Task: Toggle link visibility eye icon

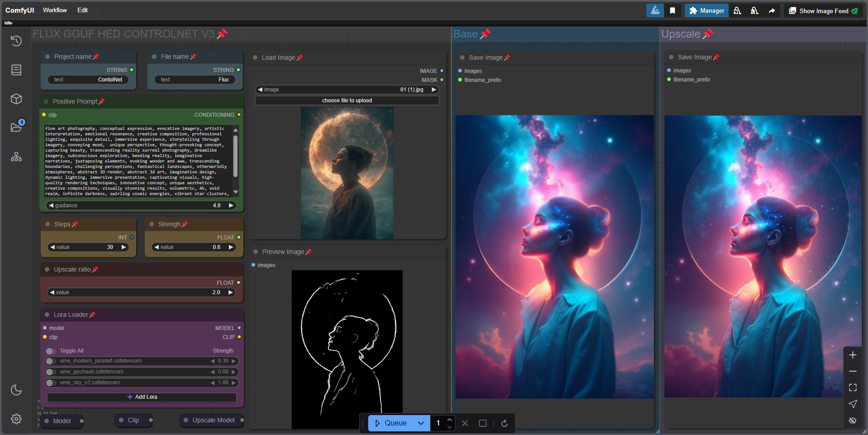Action: tap(853, 420)
